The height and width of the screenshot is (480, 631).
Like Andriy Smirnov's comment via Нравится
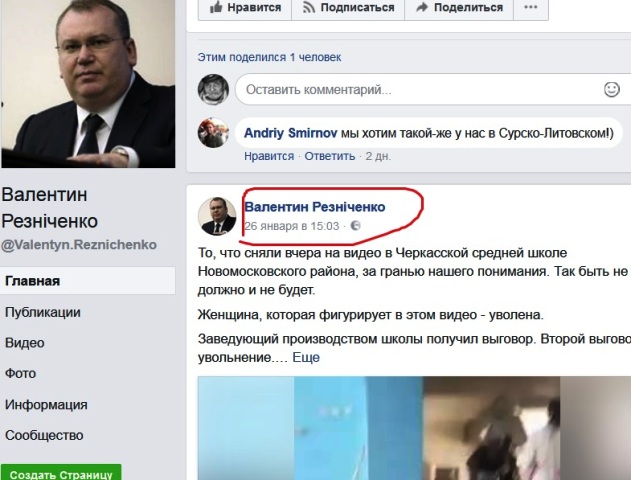click(269, 156)
